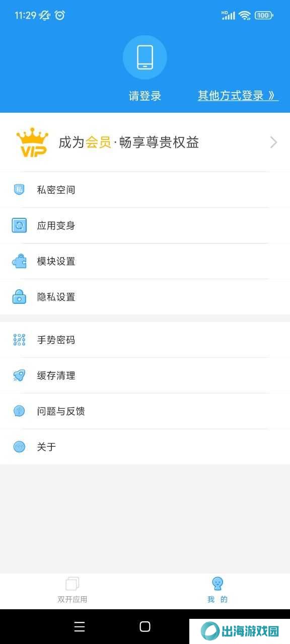Switch to the 双开应用 tab

tap(72, 591)
